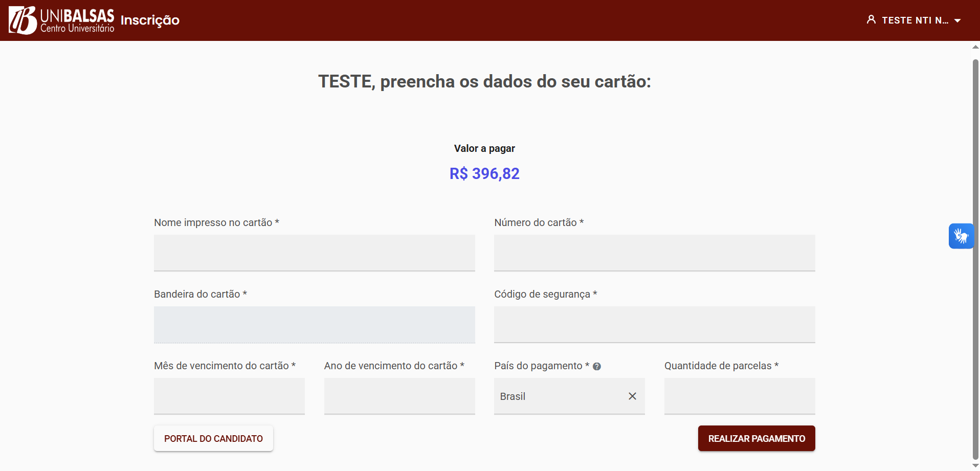Click the user profile icon
Screen dimensions: 980x471
click(871, 20)
